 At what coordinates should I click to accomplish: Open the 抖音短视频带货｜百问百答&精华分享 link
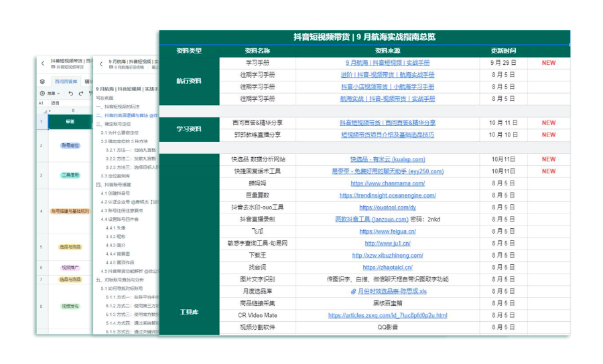coord(388,123)
